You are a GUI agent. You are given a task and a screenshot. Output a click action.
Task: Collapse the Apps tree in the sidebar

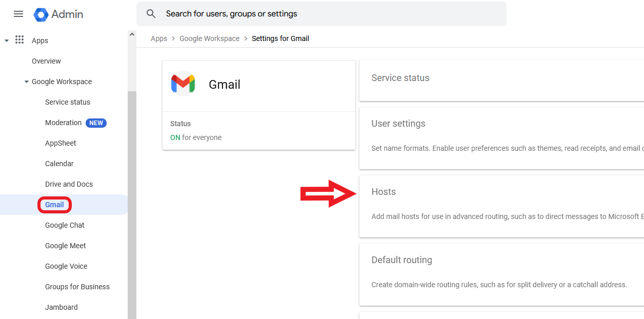coord(6,40)
